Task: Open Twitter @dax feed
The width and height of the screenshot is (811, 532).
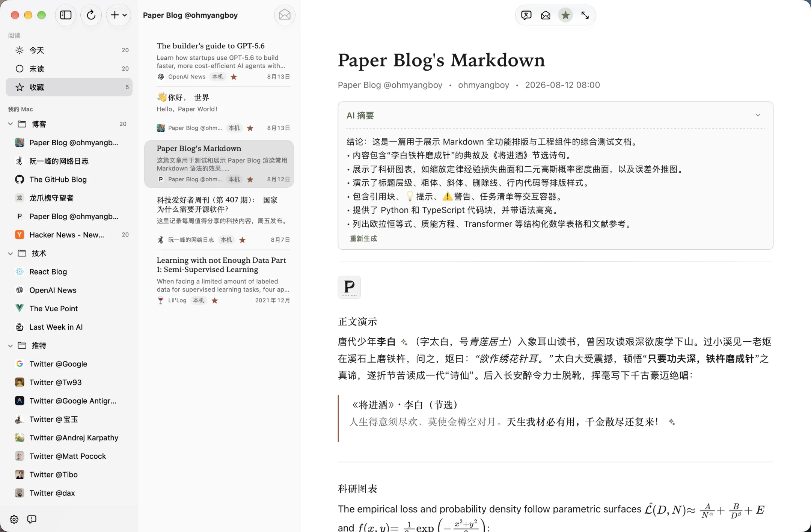Action: click(x=69, y=493)
